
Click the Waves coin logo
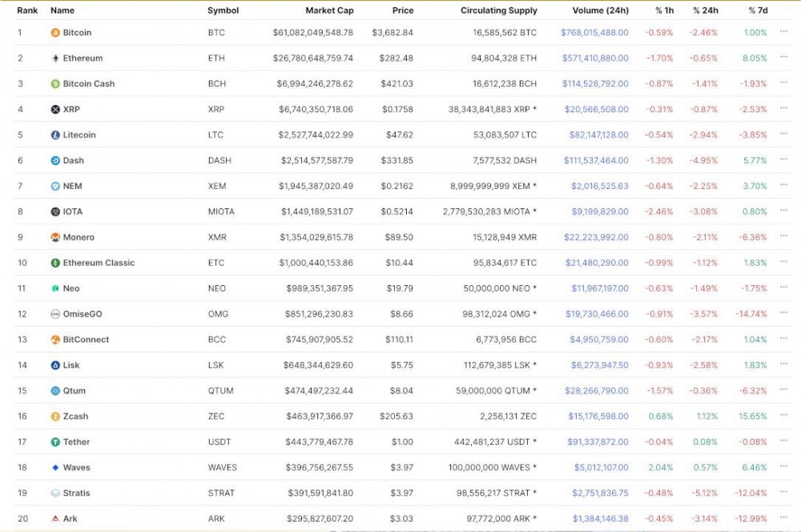(x=55, y=467)
